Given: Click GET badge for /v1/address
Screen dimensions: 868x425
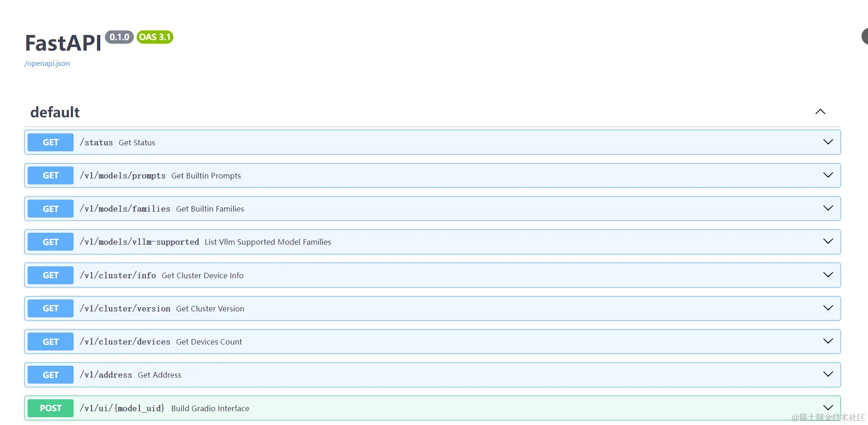Looking at the screenshot, I should (51, 374).
